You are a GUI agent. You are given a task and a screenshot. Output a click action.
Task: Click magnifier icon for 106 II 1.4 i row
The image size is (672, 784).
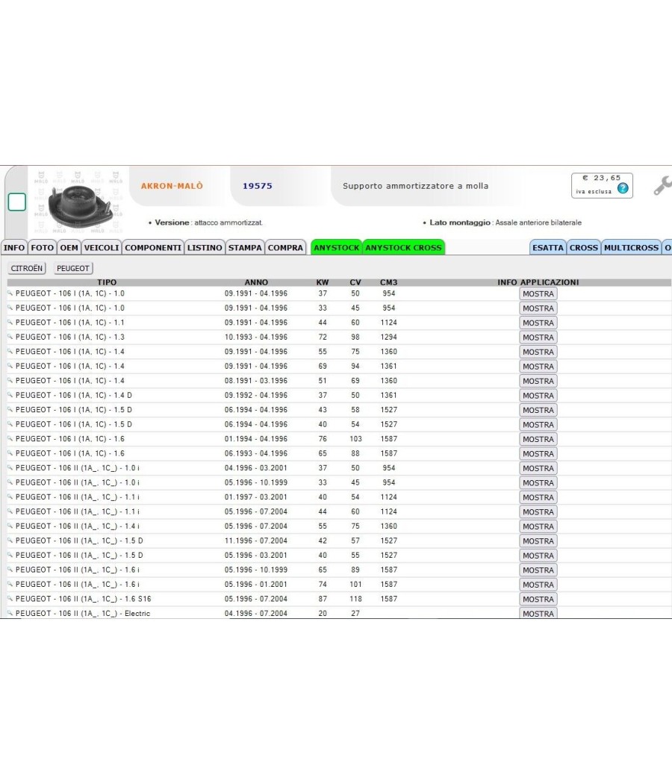10,526
